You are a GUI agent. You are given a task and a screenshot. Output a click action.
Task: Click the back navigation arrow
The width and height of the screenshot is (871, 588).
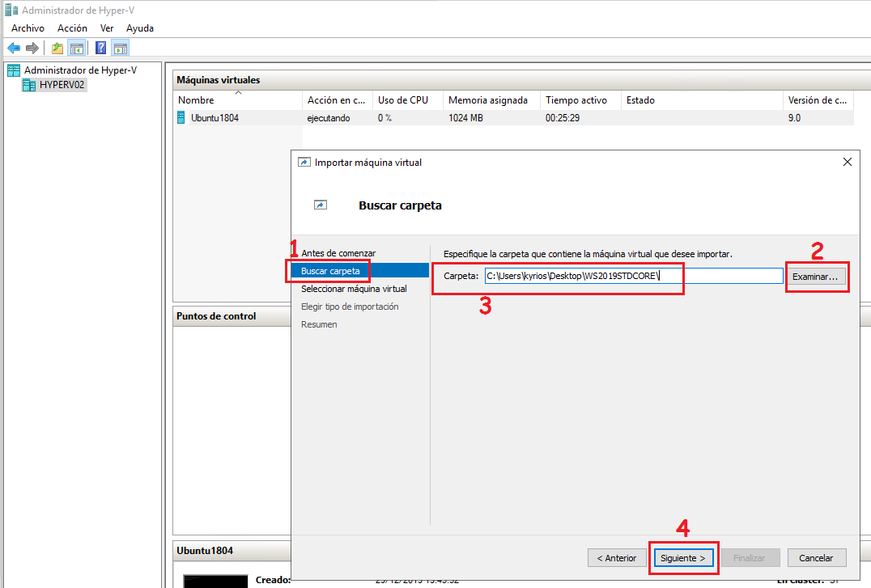(x=13, y=47)
